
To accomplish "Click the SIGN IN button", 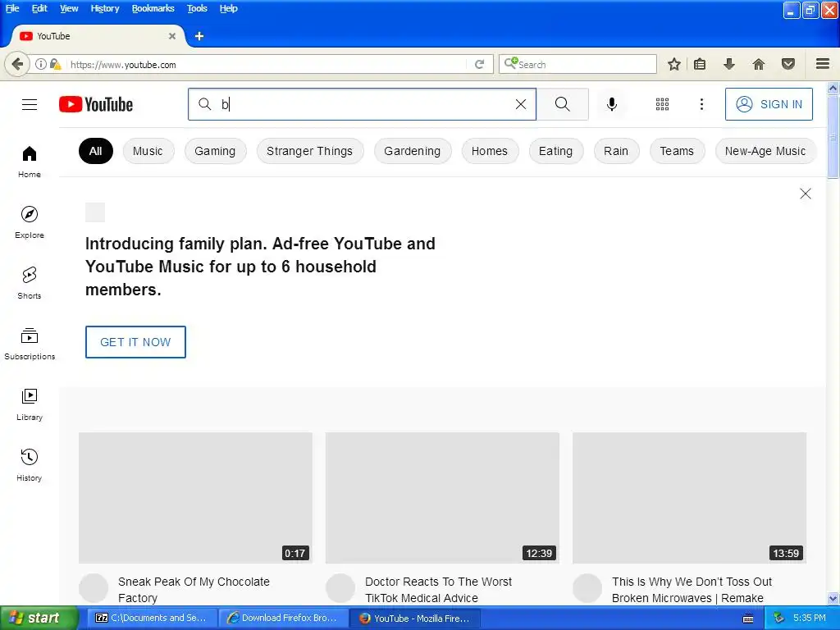I will click(769, 104).
